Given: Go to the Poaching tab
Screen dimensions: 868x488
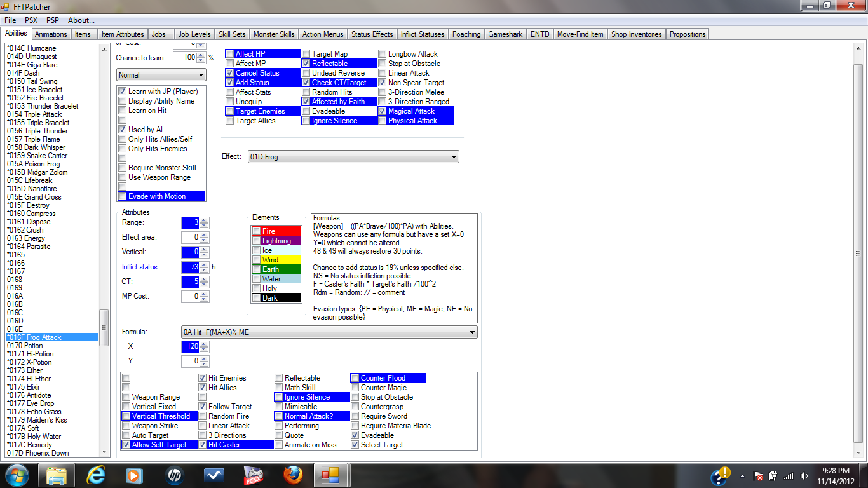Looking at the screenshot, I should click(x=466, y=34).
